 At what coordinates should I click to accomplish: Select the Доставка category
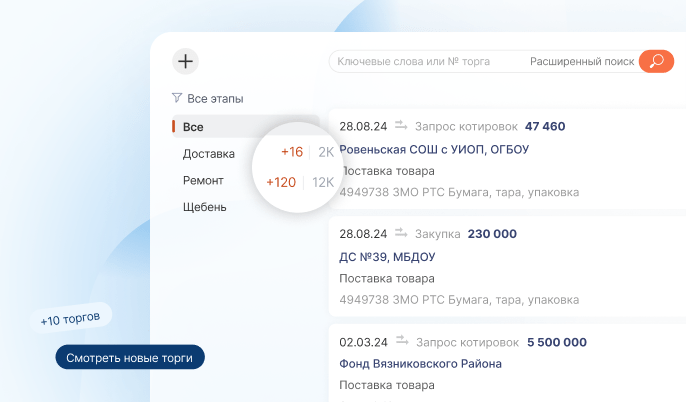(x=209, y=154)
